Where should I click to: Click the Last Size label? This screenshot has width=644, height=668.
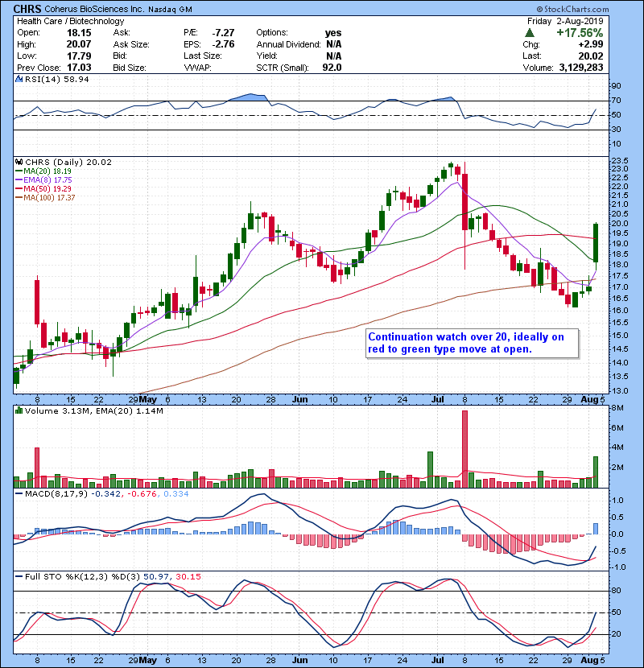click(202, 56)
